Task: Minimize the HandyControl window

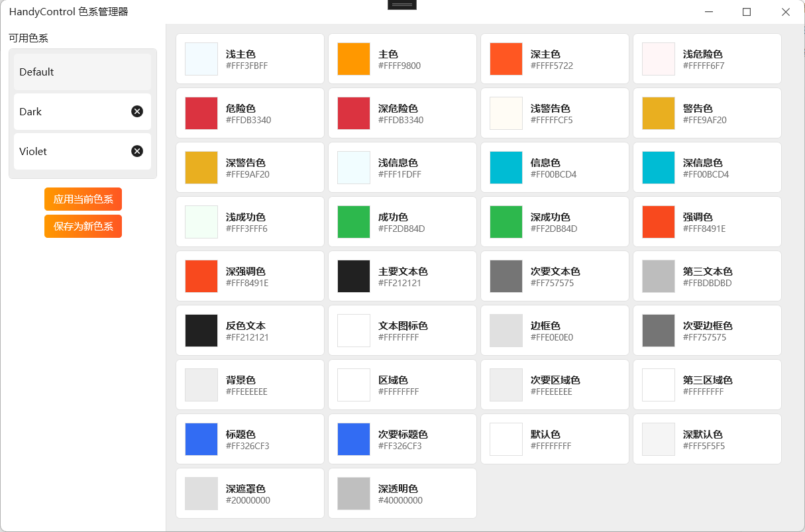Action: (x=709, y=11)
